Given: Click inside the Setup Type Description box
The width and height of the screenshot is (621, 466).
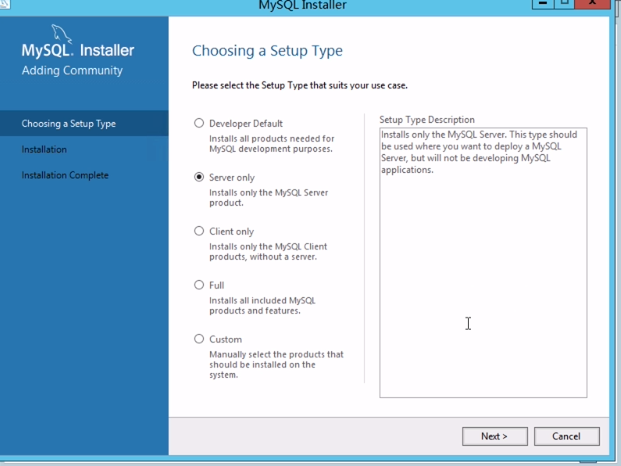Looking at the screenshot, I should point(483,262).
